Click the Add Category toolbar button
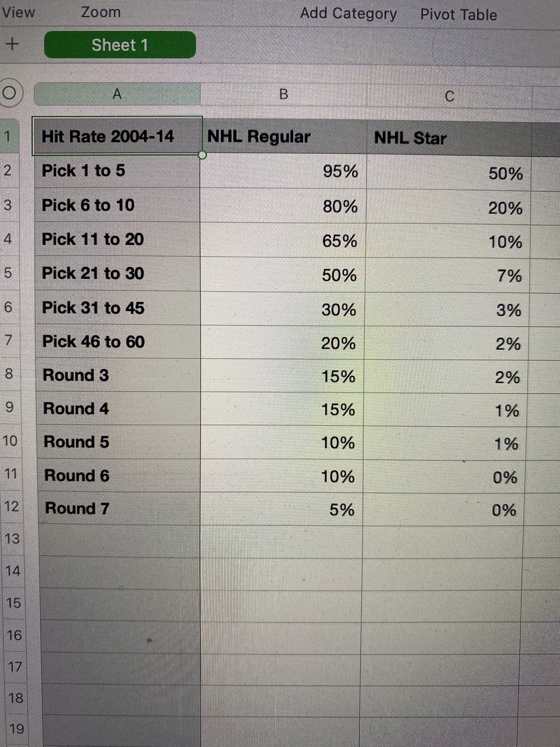This screenshot has height=747, width=560. point(348,13)
